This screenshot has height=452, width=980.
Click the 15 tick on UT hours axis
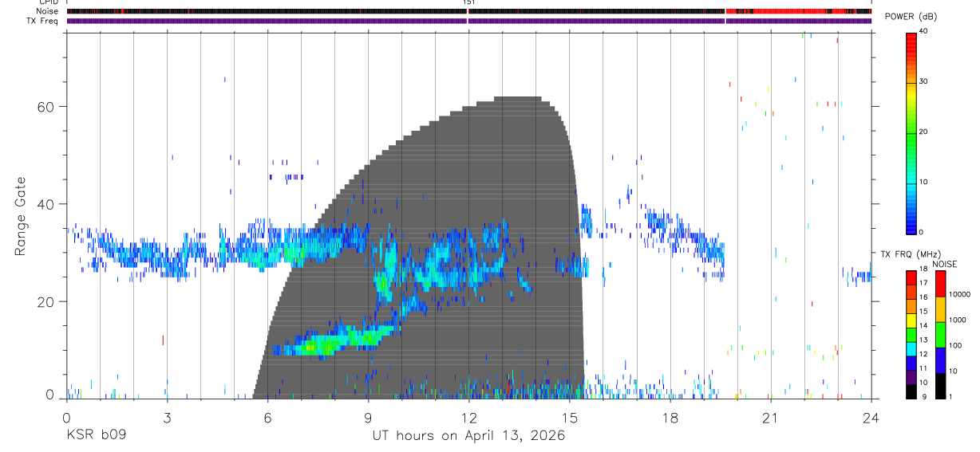pyautogui.click(x=569, y=416)
